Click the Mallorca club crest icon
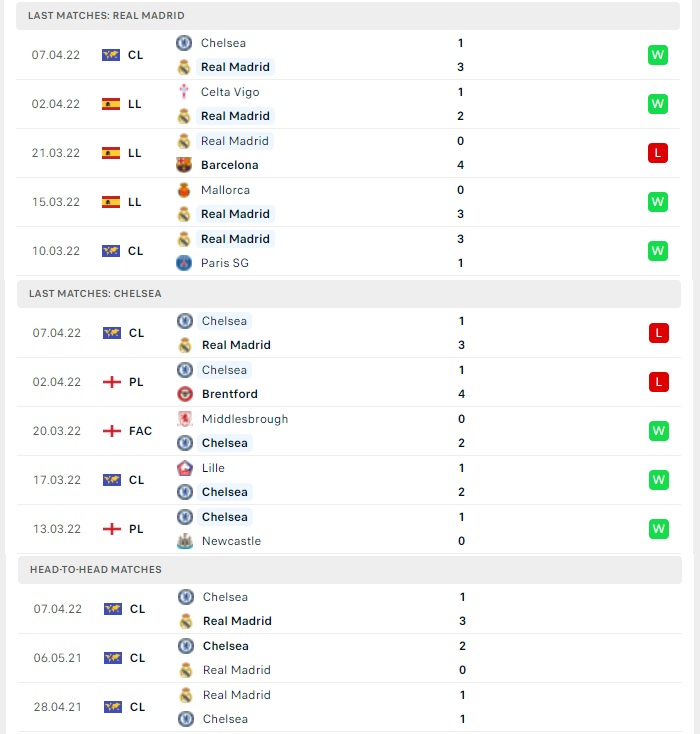Viewport: 700px width, 734px height. point(184,190)
